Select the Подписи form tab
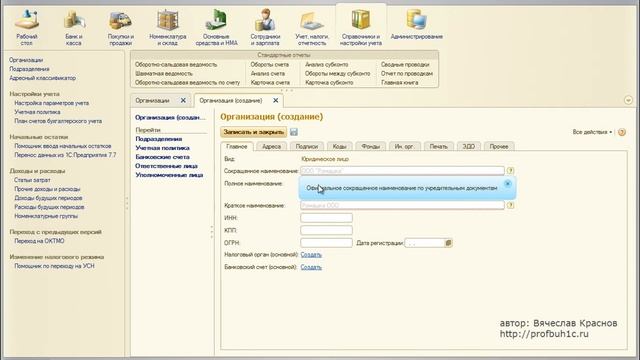The image size is (640, 360). [x=307, y=146]
